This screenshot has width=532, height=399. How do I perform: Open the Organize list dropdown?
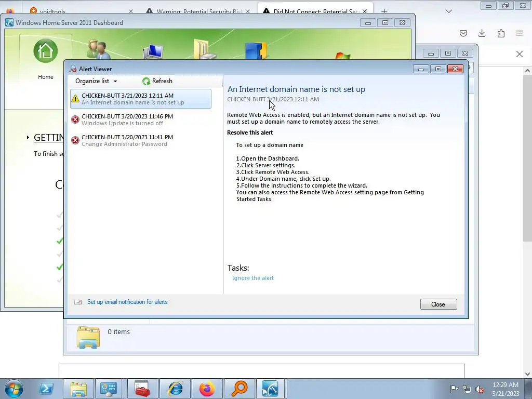(x=96, y=81)
